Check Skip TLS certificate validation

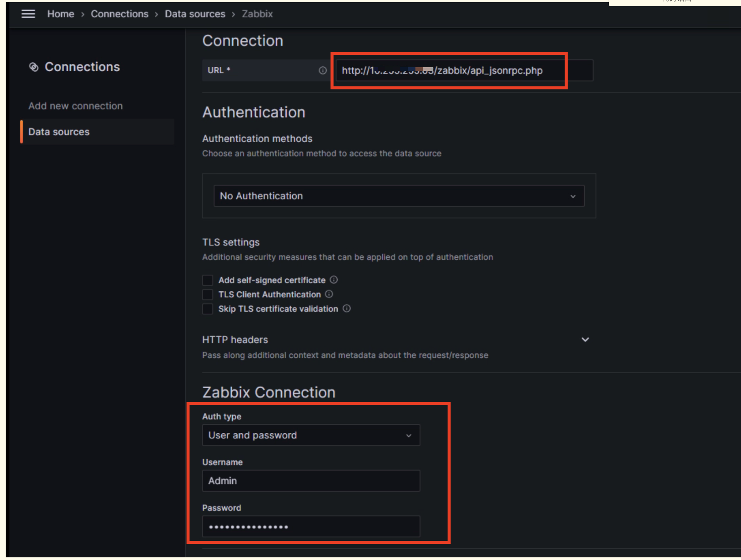click(x=207, y=309)
